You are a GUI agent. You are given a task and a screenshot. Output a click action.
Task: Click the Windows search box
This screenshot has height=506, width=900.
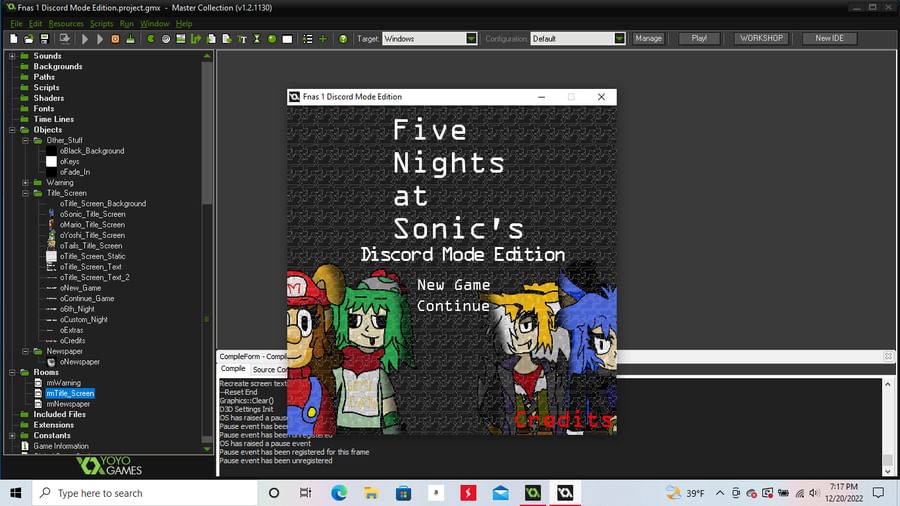click(145, 493)
